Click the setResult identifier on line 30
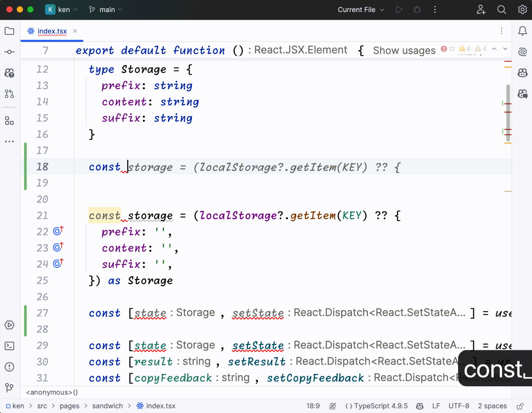 point(257,362)
